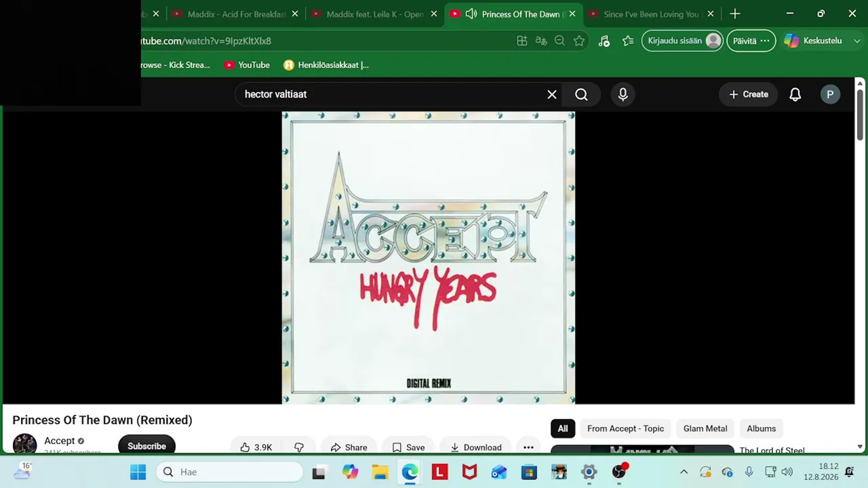
Task: Open the translate page icon in address bar
Action: pyautogui.click(x=540, y=41)
